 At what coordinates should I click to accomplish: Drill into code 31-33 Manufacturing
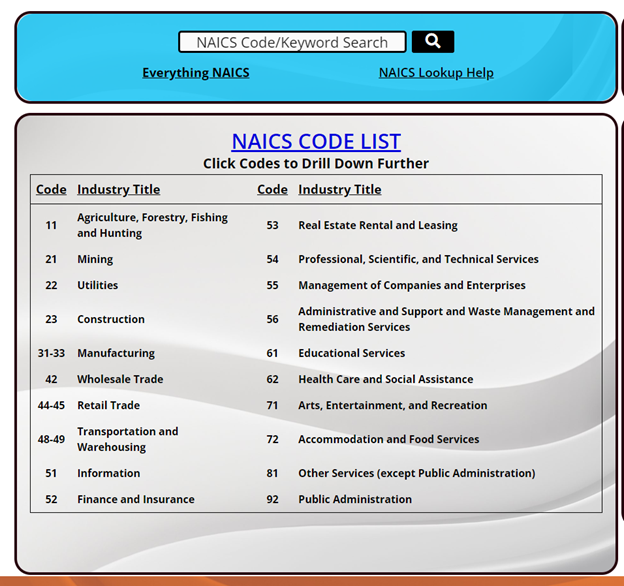pos(51,353)
